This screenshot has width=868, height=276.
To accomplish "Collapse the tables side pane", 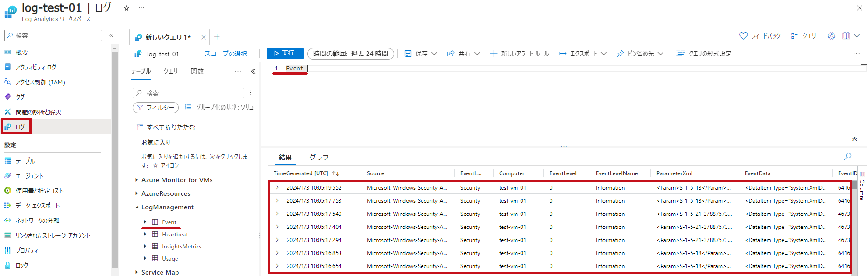I will [x=253, y=71].
